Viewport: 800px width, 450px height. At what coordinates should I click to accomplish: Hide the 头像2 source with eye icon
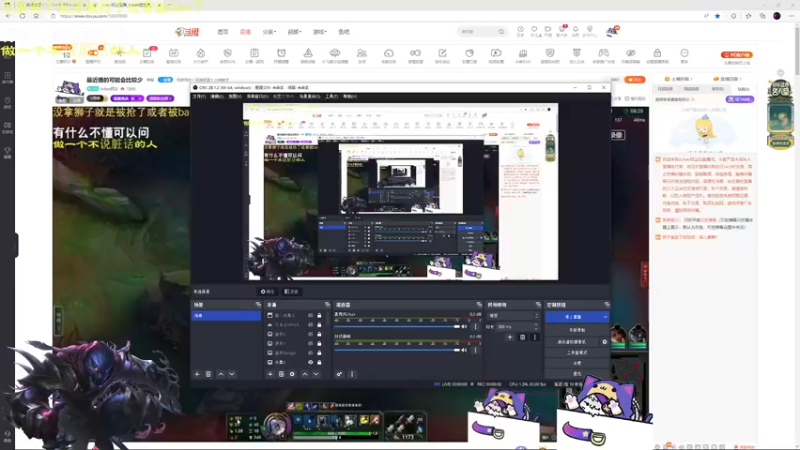click(310, 362)
